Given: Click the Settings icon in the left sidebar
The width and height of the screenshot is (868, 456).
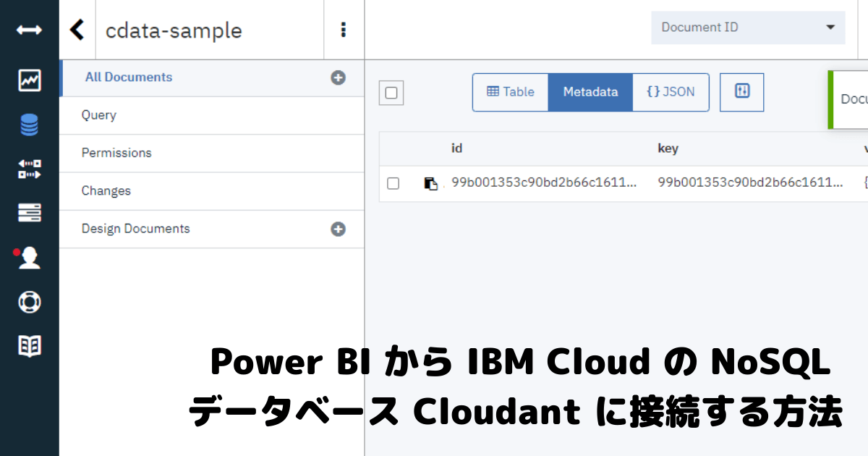Looking at the screenshot, I should [x=29, y=302].
